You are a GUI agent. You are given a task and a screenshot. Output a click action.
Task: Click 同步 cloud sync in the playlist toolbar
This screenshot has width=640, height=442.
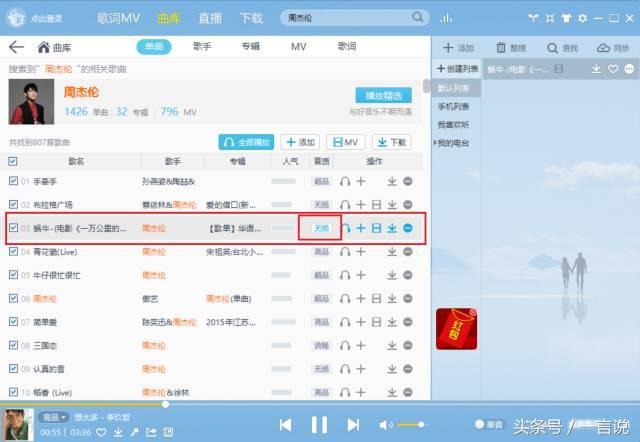coord(613,48)
